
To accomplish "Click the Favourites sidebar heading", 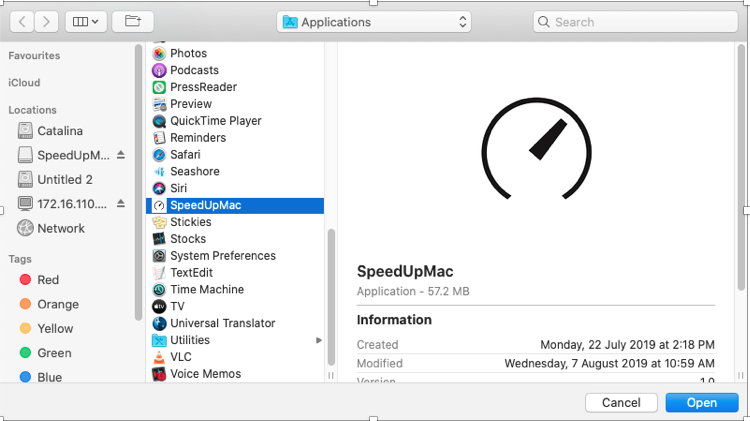I will tap(34, 55).
